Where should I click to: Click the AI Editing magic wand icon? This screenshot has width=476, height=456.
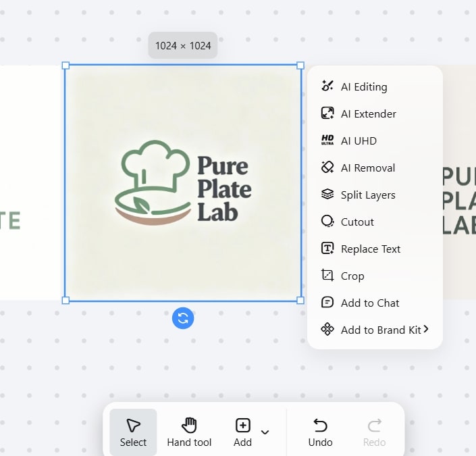[327, 86]
